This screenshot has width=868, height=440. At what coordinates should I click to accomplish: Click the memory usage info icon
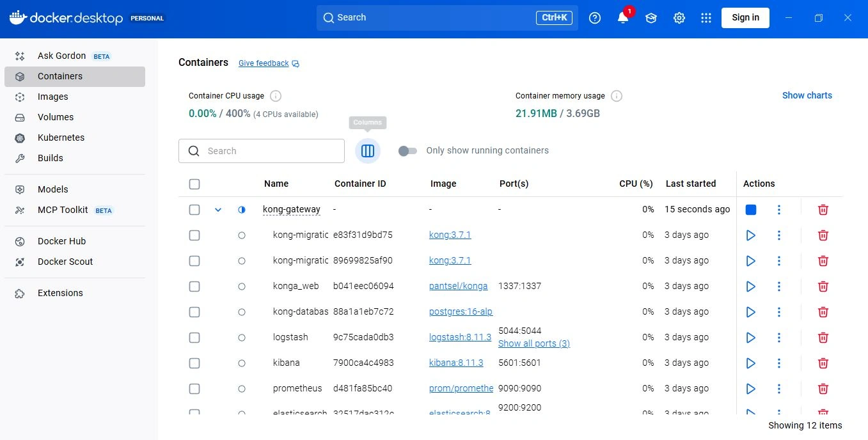617,96
